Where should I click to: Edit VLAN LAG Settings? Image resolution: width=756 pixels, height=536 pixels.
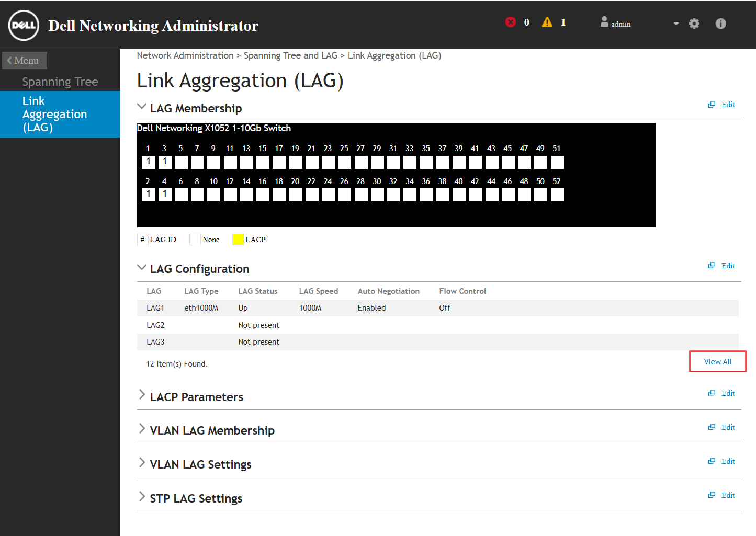728,461
